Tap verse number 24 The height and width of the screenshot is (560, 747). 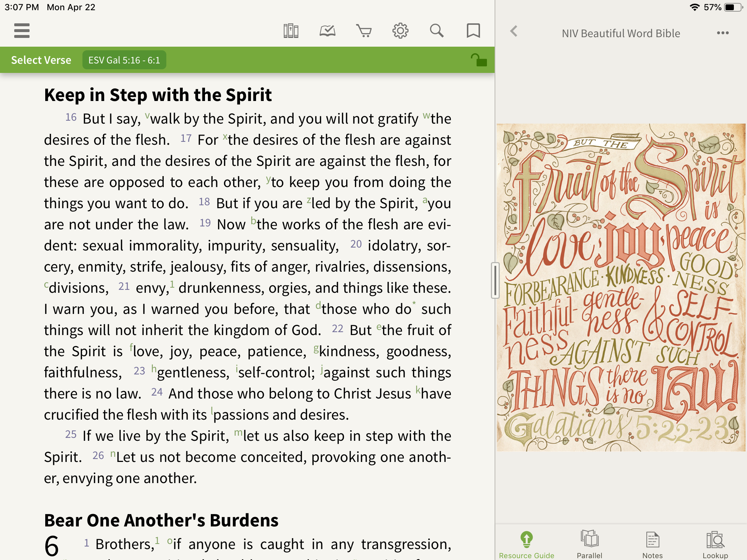click(x=157, y=392)
